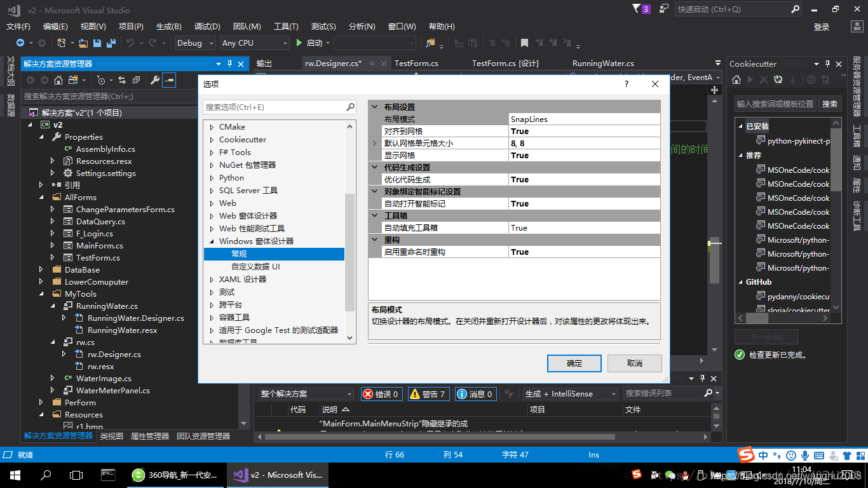Open the Any CPU platform dropdown

pos(255,43)
